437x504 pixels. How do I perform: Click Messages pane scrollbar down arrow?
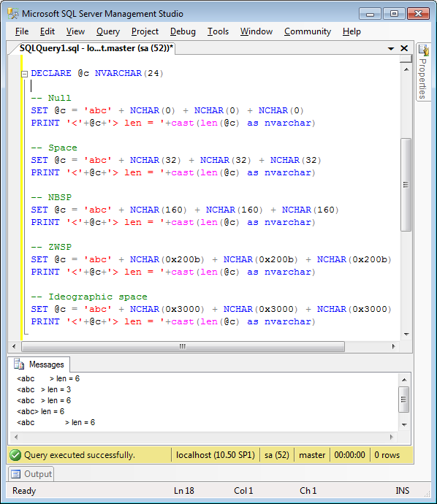tap(404, 425)
